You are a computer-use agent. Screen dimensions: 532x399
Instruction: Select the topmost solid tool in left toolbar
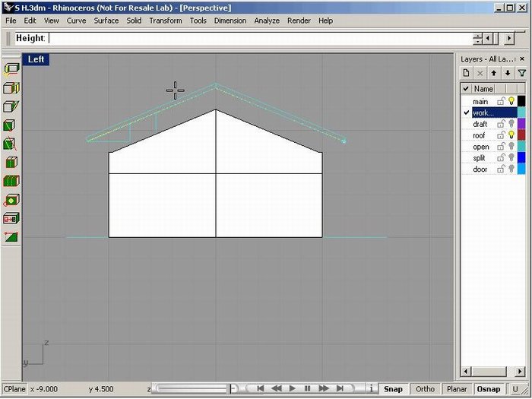click(x=11, y=69)
